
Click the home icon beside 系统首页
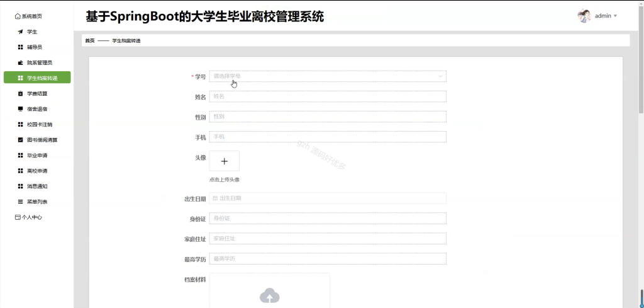[17, 16]
